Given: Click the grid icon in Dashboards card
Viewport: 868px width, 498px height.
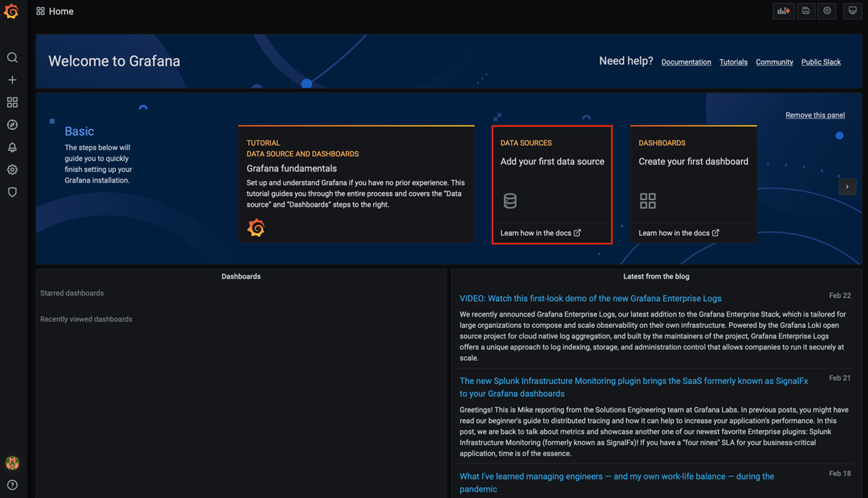Looking at the screenshot, I should click(x=648, y=201).
